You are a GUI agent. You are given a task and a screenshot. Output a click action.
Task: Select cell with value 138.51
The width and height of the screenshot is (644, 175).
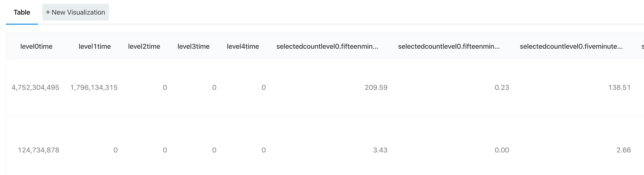pos(619,87)
